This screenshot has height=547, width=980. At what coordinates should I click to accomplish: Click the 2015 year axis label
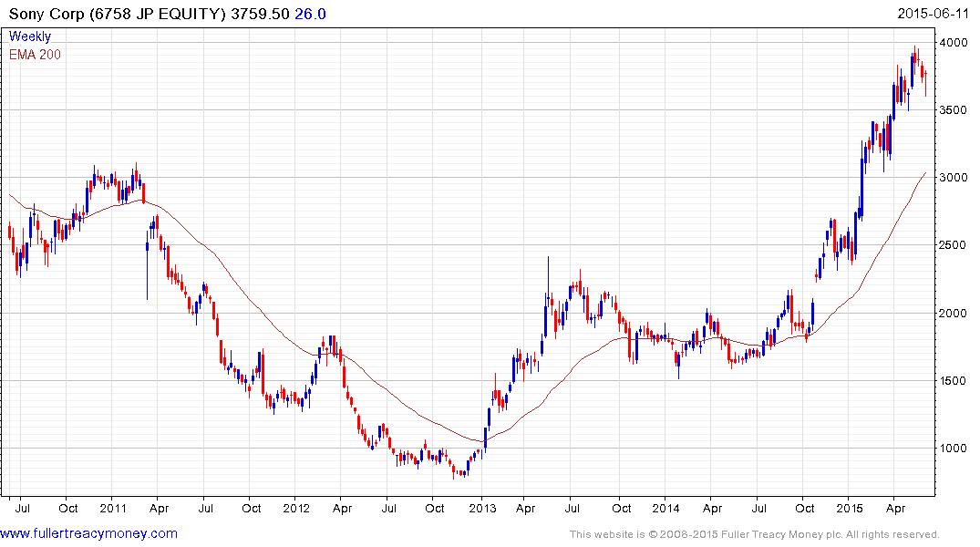(x=850, y=508)
